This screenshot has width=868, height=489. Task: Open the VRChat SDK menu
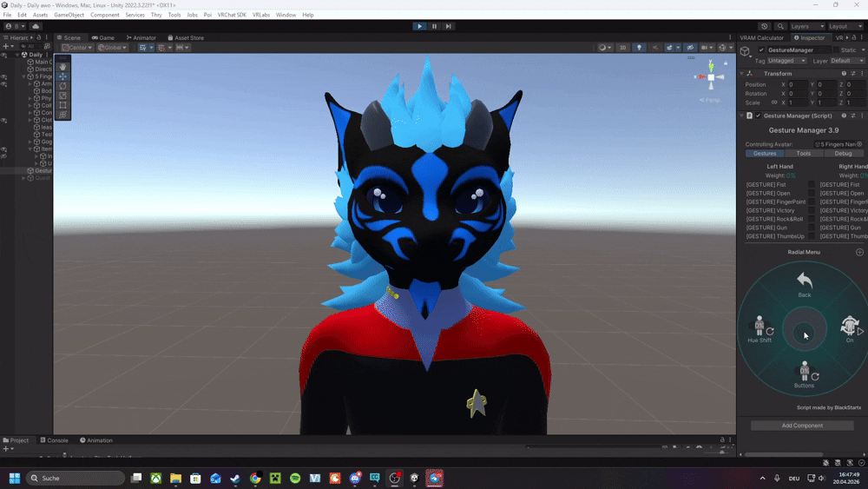click(x=231, y=15)
